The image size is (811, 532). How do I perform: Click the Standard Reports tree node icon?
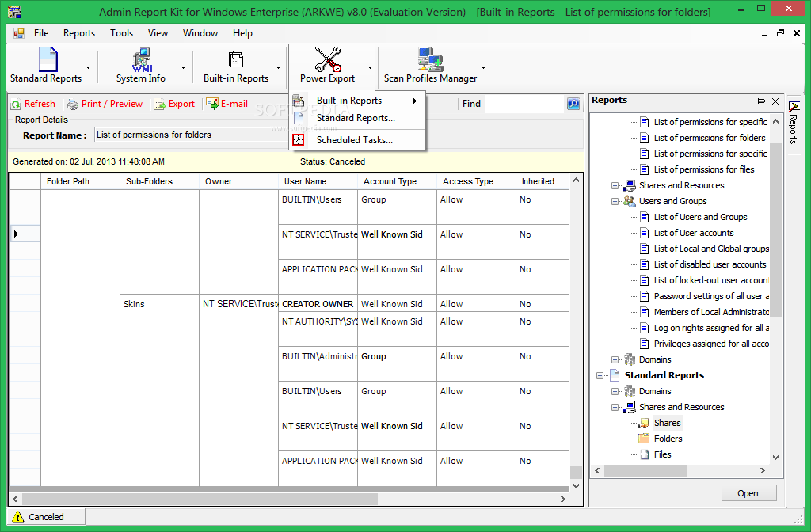[x=615, y=374]
